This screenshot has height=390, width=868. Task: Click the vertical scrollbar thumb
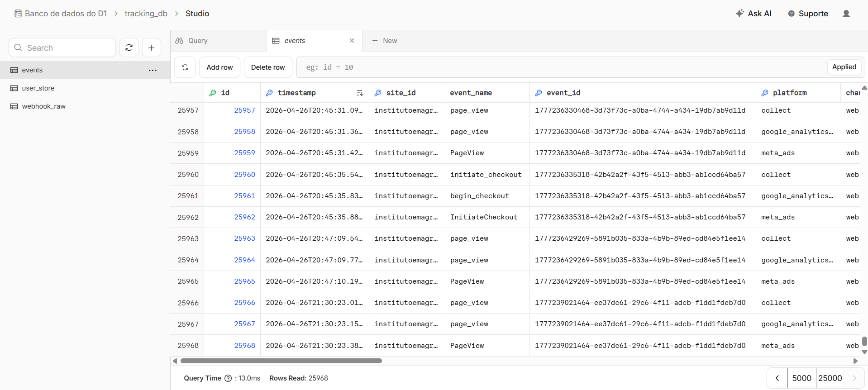(864, 341)
